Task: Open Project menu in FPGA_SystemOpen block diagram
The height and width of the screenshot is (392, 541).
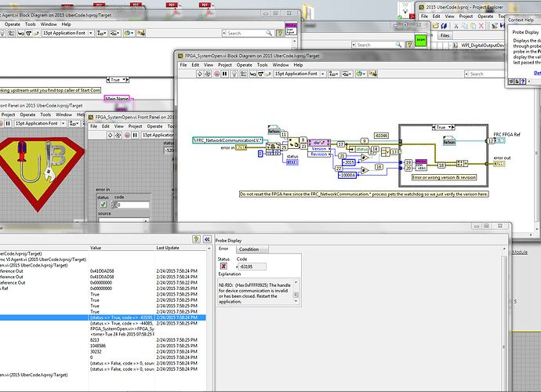Action: tap(224, 65)
